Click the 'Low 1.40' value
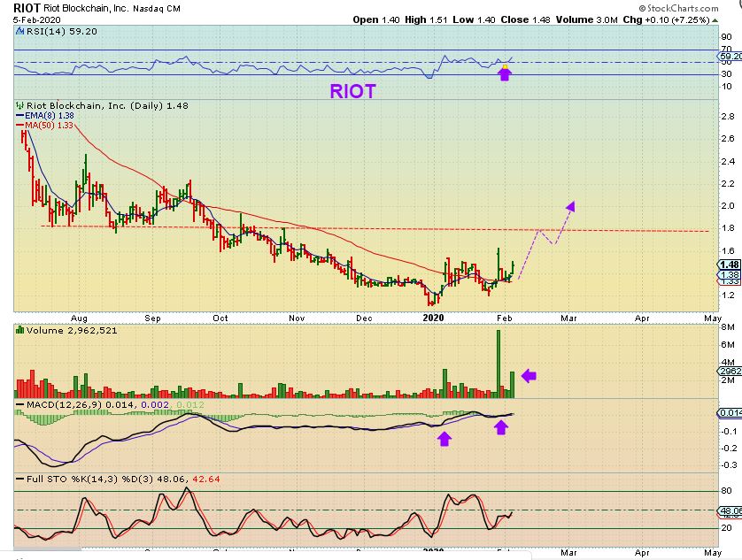The image size is (742, 560). click(x=474, y=19)
